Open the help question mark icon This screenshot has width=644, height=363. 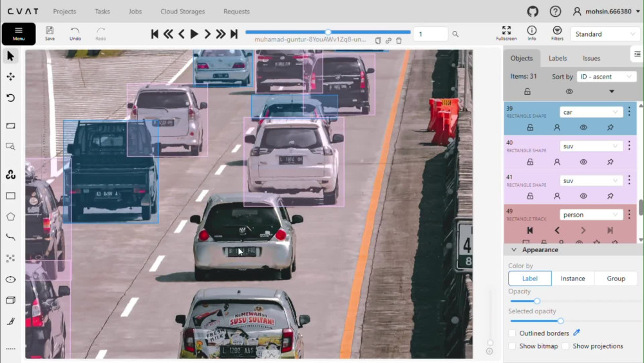click(x=555, y=12)
